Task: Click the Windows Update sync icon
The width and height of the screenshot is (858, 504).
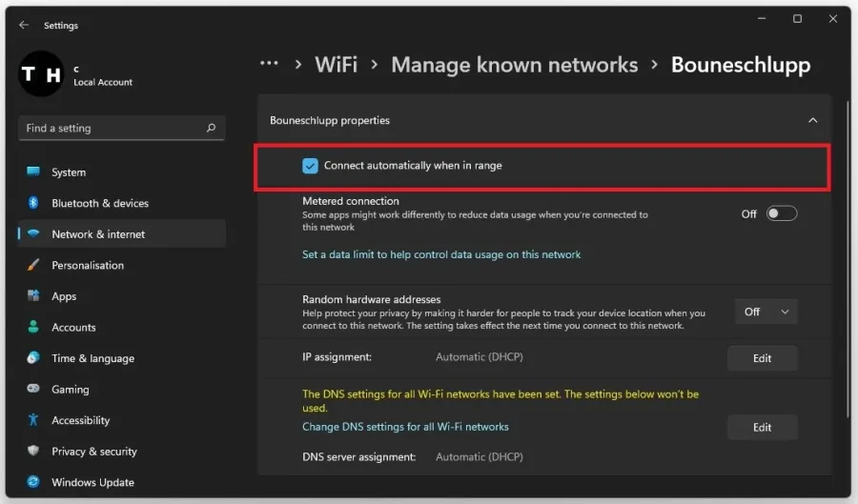Action: pyautogui.click(x=33, y=481)
